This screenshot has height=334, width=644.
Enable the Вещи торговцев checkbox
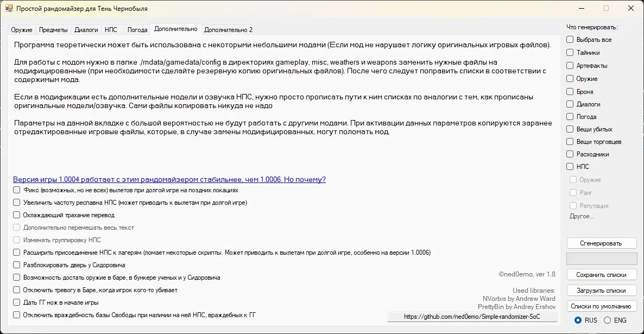(x=570, y=142)
